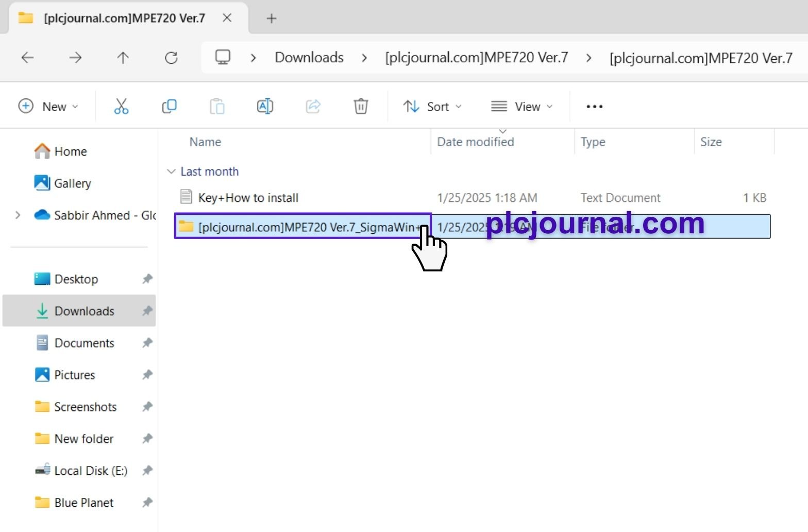The width and height of the screenshot is (808, 532).
Task: Click the Paste clipboard icon
Action: pyautogui.click(x=217, y=107)
